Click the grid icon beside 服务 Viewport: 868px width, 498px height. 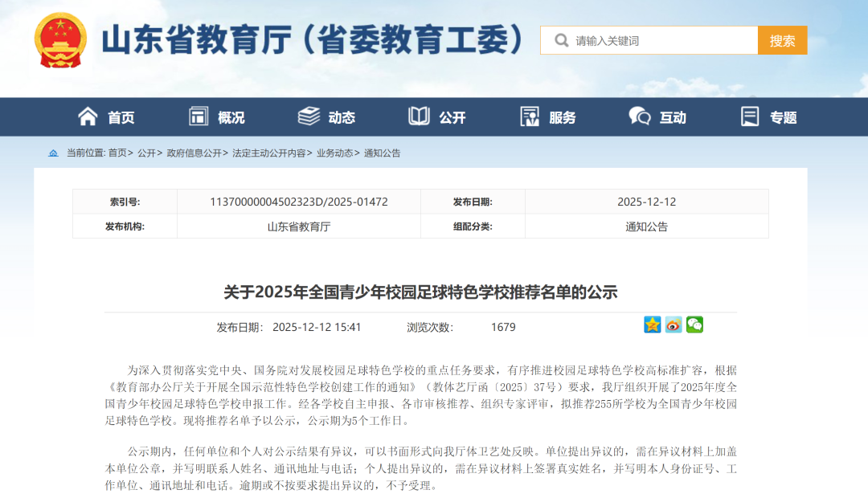coord(530,116)
